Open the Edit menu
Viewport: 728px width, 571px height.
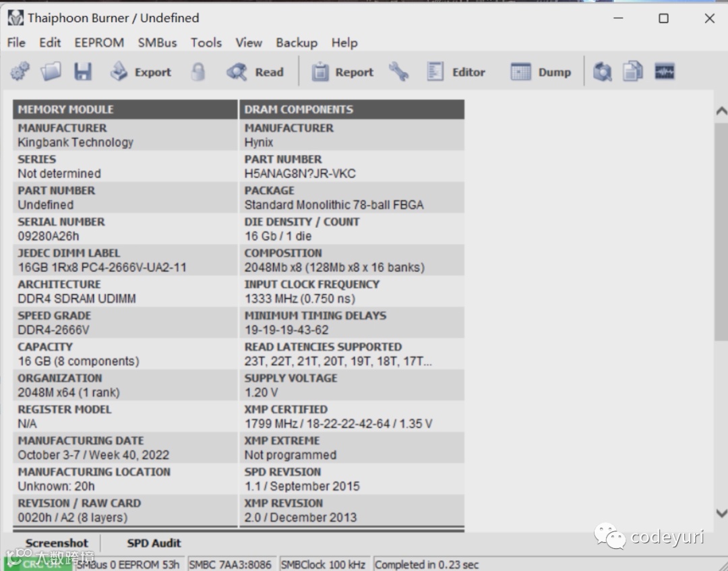pyautogui.click(x=50, y=42)
